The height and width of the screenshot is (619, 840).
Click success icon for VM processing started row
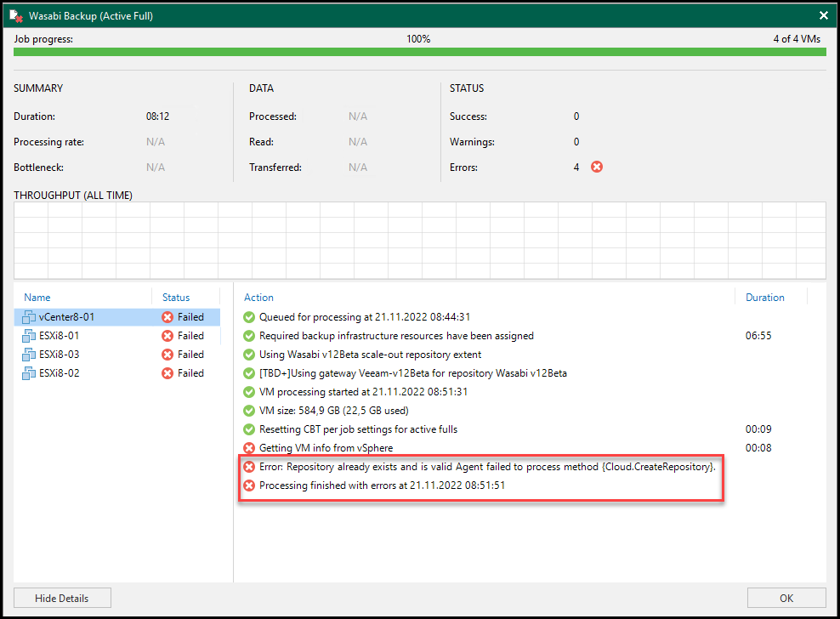pyautogui.click(x=249, y=392)
